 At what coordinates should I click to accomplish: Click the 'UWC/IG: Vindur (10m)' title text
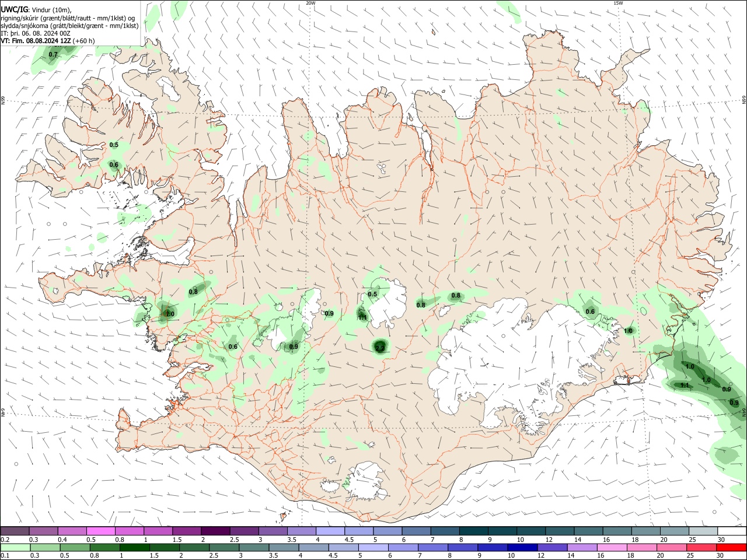point(36,9)
